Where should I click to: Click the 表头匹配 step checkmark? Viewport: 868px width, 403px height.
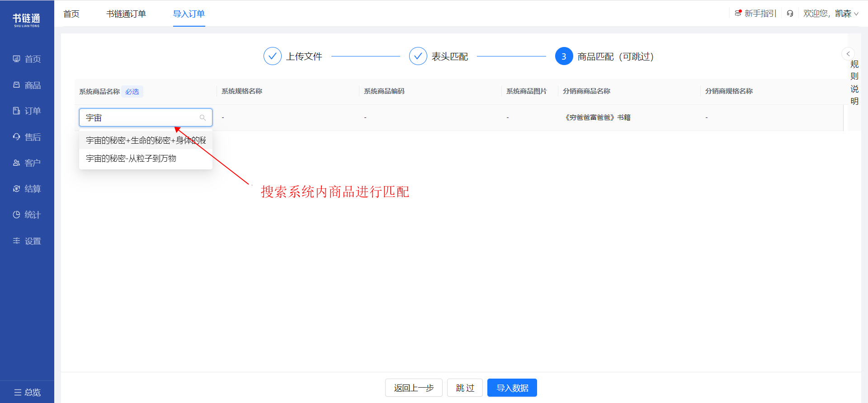click(x=418, y=56)
